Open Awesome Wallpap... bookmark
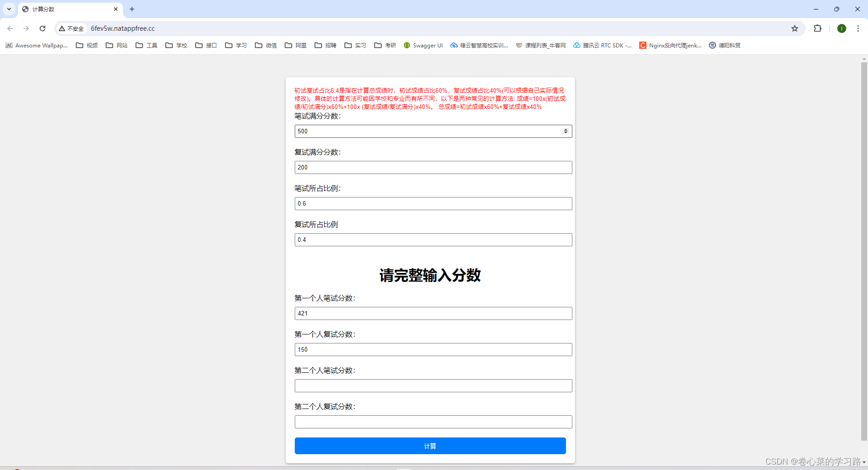Viewport: 868px width, 470px height. point(37,45)
